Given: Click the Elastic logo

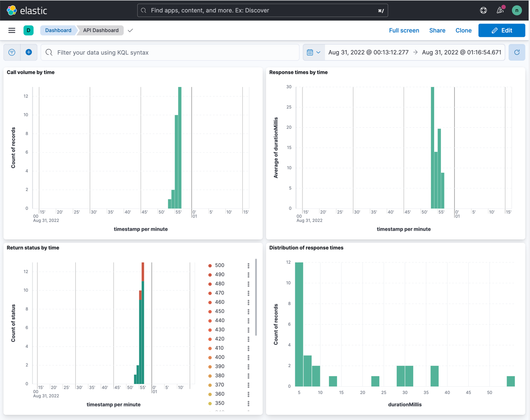Looking at the screenshot, I should 27,10.
